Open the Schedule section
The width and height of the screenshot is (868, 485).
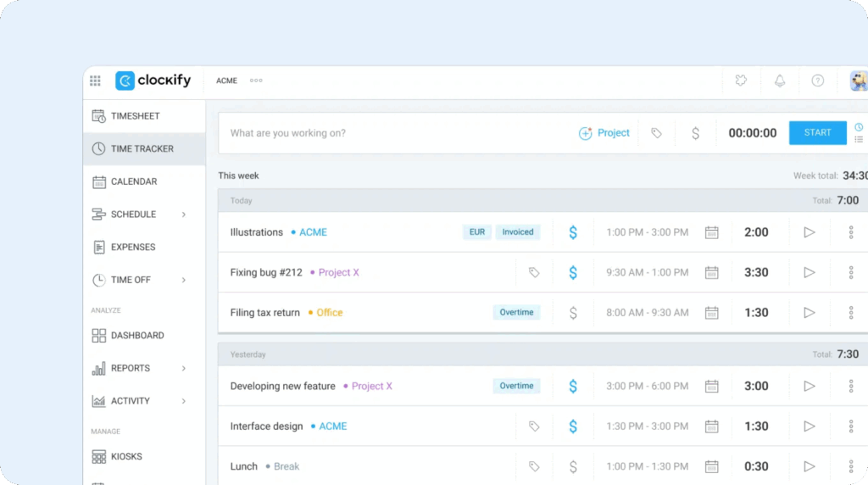[x=133, y=215]
